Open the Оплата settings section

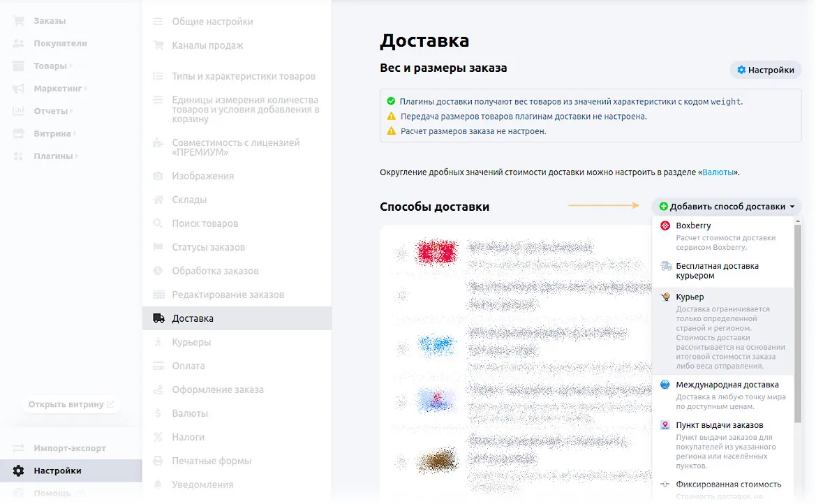[x=188, y=366]
